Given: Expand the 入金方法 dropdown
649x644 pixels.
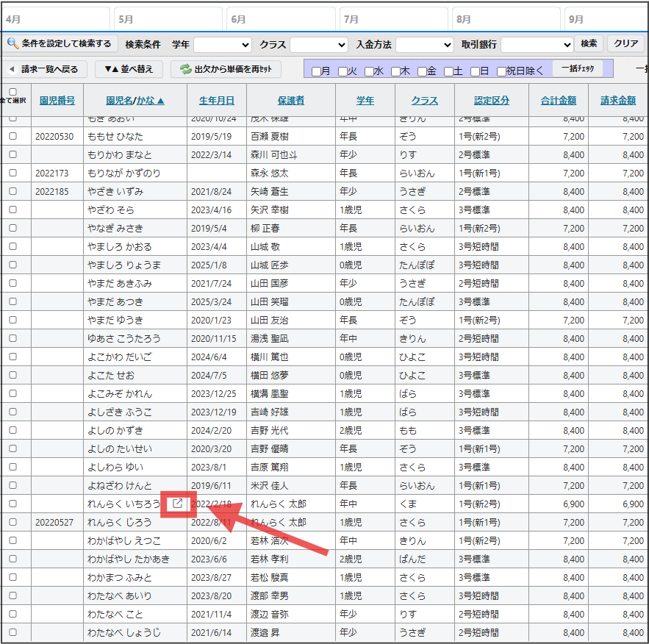Looking at the screenshot, I should (x=425, y=44).
